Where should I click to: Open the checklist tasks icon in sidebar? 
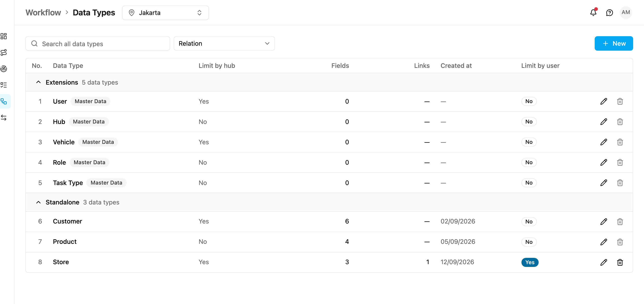click(4, 85)
